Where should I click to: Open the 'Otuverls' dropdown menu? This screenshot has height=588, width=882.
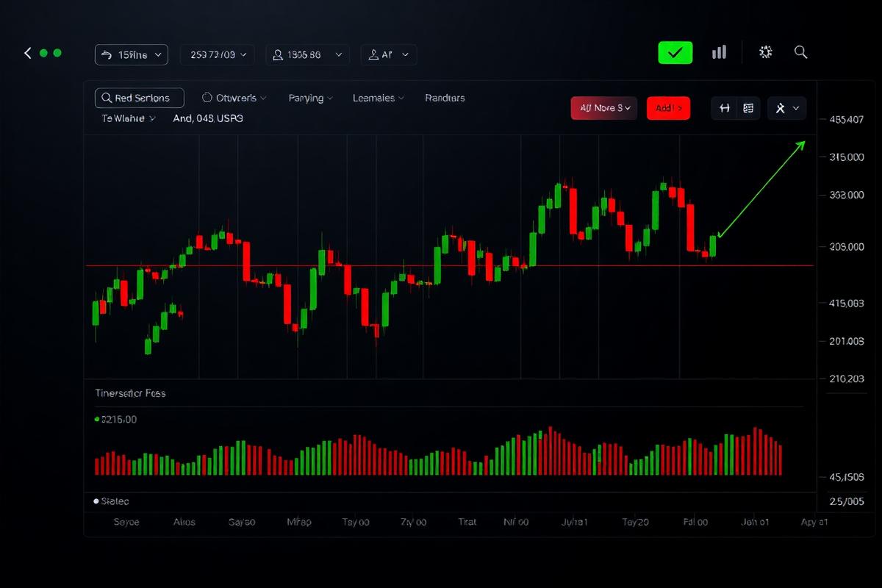coord(234,98)
